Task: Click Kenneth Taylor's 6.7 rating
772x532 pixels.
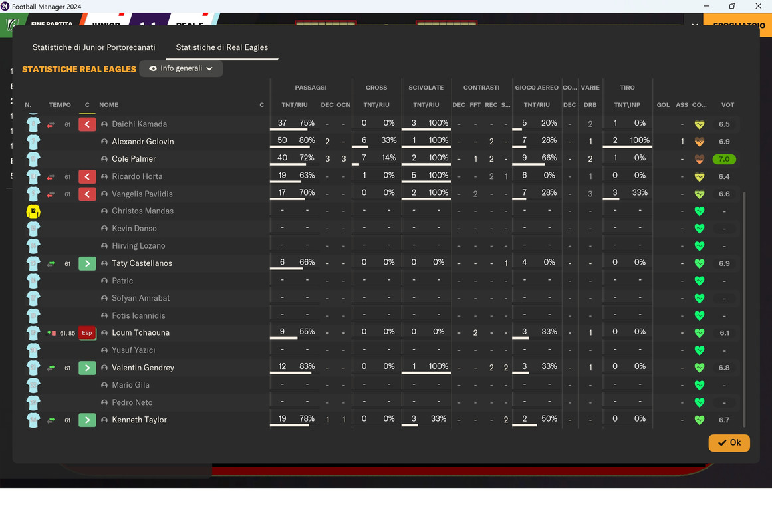Action: tap(724, 420)
